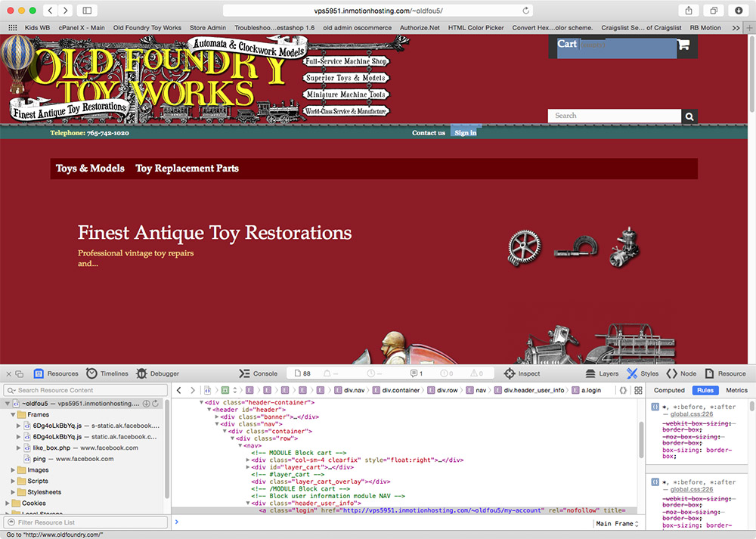
Task: Open the Toys & Models menu on the page
Action: tap(90, 169)
